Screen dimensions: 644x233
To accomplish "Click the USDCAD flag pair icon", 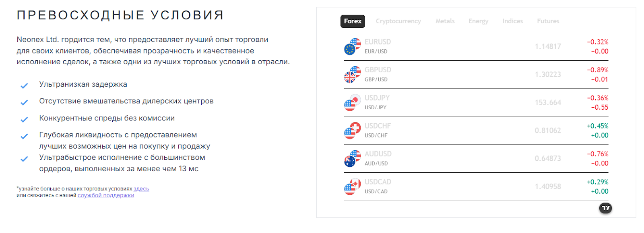I will (x=352, y=186).
